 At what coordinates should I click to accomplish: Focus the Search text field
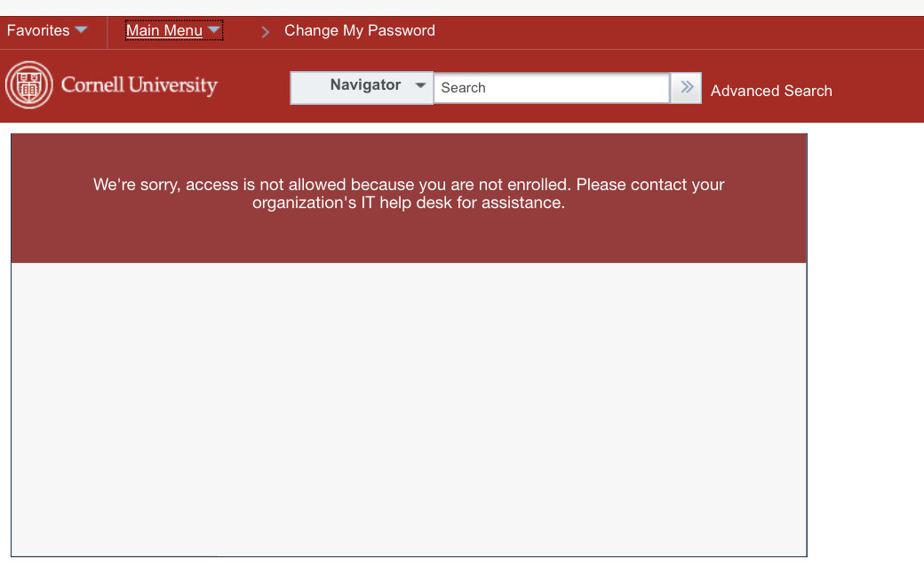tap(551, 88)
